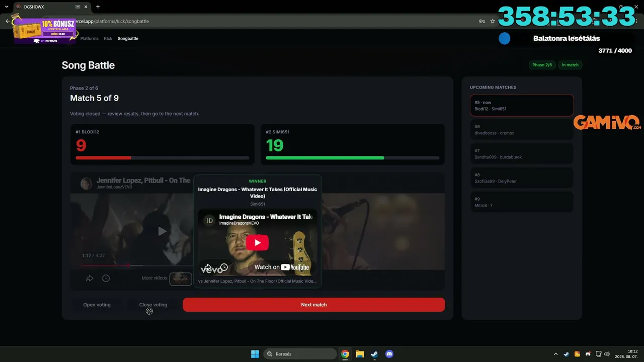Select upcoming match #8 Szofiiaa99 vs DelyPeter
Viewport: 644px width, 362px height.
[522, 178]
